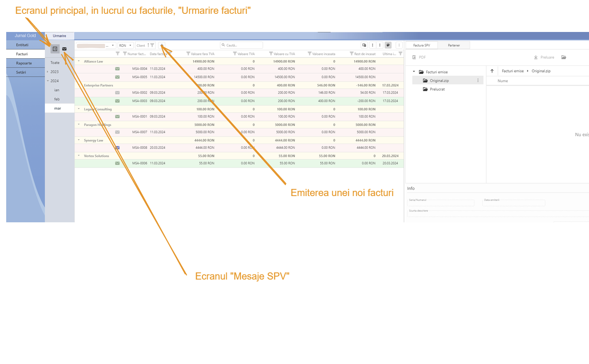Click the up arrow in file browser
The width and height of the screenshot is (589, 364).
click(492, 71)
